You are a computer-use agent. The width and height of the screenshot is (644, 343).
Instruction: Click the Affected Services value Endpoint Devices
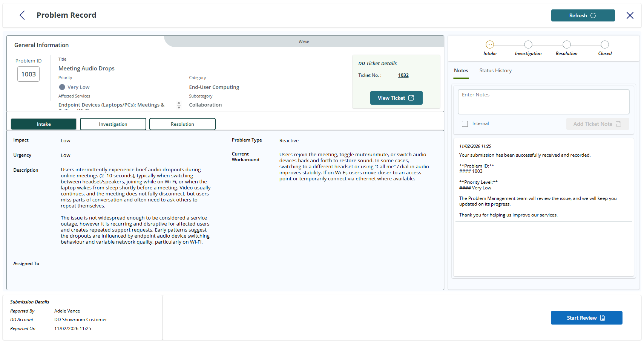pos(111,105)
